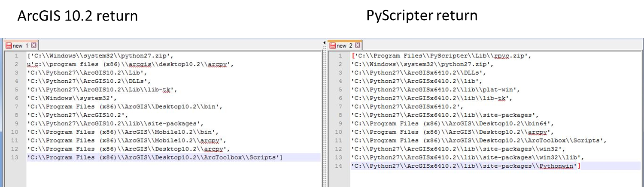The height and width of the screenshot is (187, 644).
Task: Click the unsaved red disk icon on the new 2 tab
Action: point(332,45)
